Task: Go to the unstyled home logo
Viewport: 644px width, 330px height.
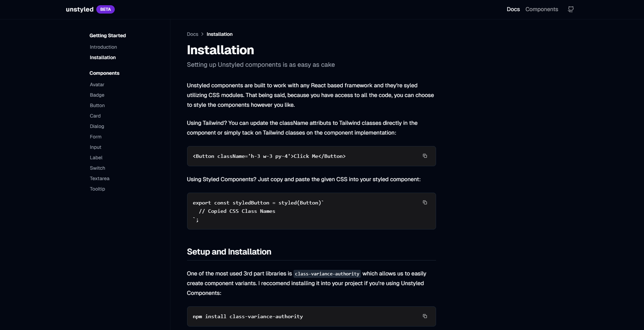Action: (x=80, y=9)
